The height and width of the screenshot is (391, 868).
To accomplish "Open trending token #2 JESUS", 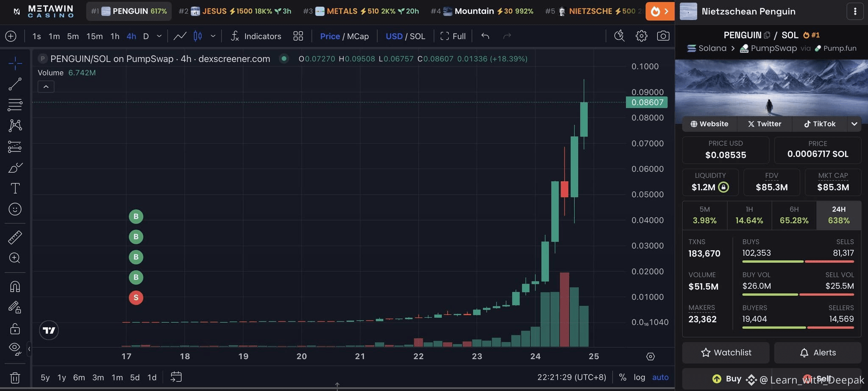I will [x=235, y=11].
